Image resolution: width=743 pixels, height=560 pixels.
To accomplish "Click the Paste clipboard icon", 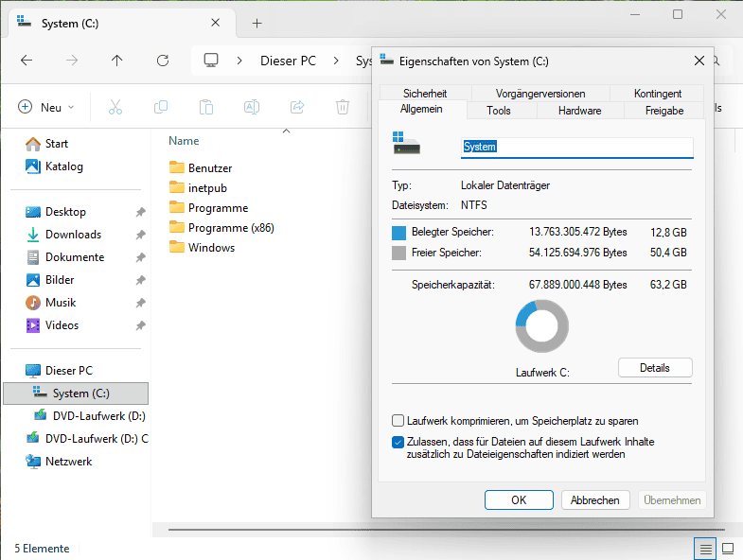I will tap(206, 108).
